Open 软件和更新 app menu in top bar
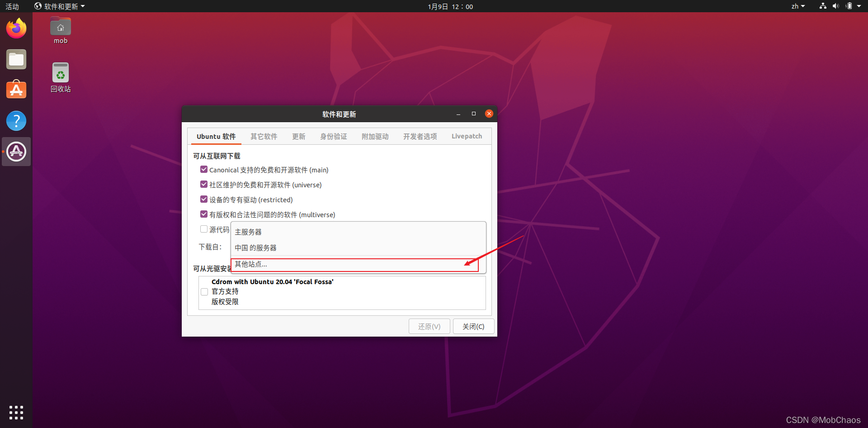 [60, 6]
